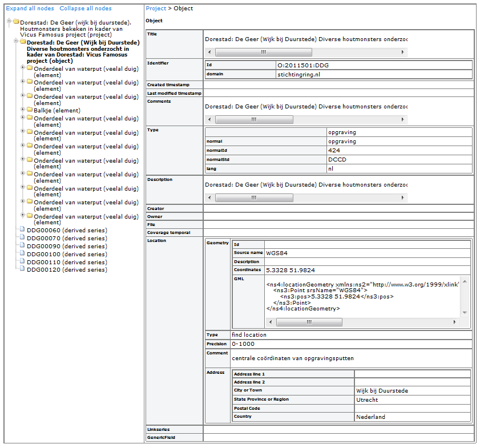Click the City or Town value Wijk bij Duurstede

click(x=382, y=391)
